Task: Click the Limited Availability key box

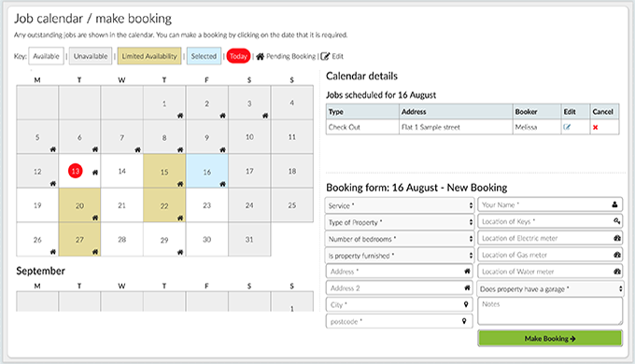Action: tap(149, 56)
